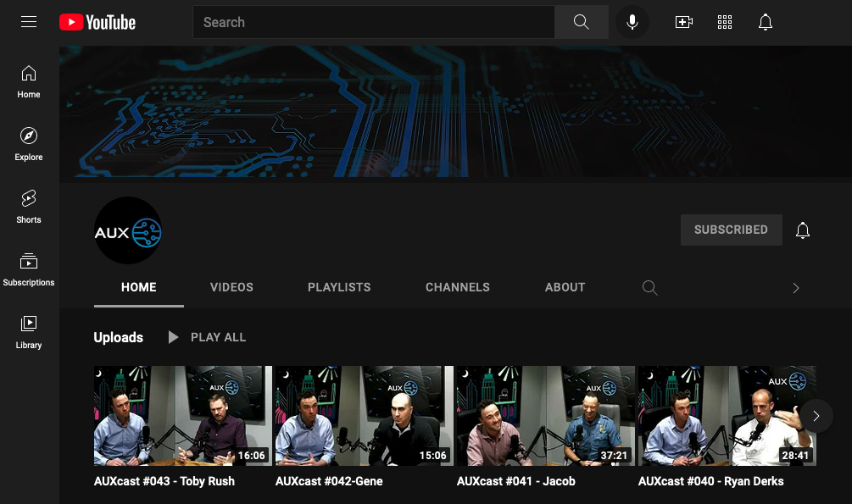Click the search magnifier button
Screen dimensions: 852x504
(582, 22)
